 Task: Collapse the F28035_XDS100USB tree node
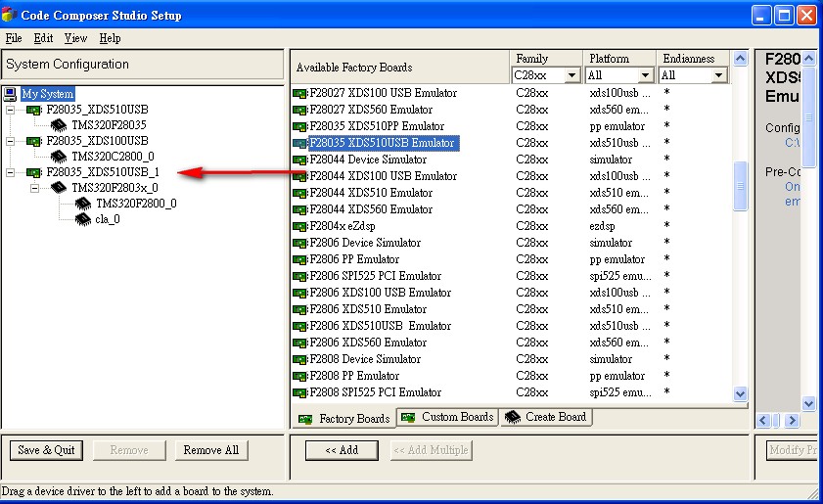point(10,141)
